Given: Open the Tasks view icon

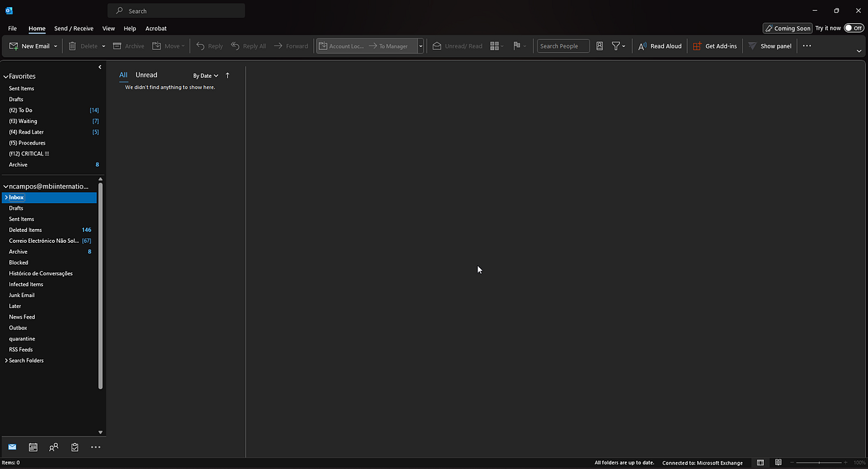Looking at the screenshot, I should pyautogui.click(x=75, y=447).
